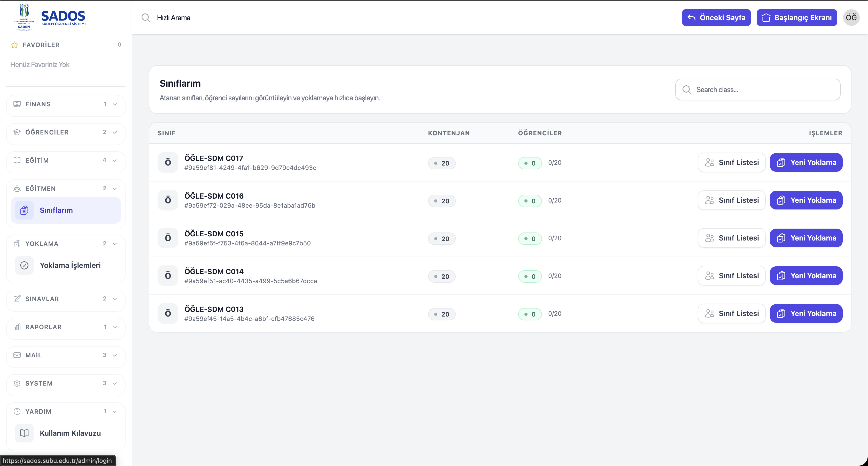Click the Başlangıç Ekranı button
This screenshot has width=868, height=466.
pyautogui.click(x=797, y=18)
